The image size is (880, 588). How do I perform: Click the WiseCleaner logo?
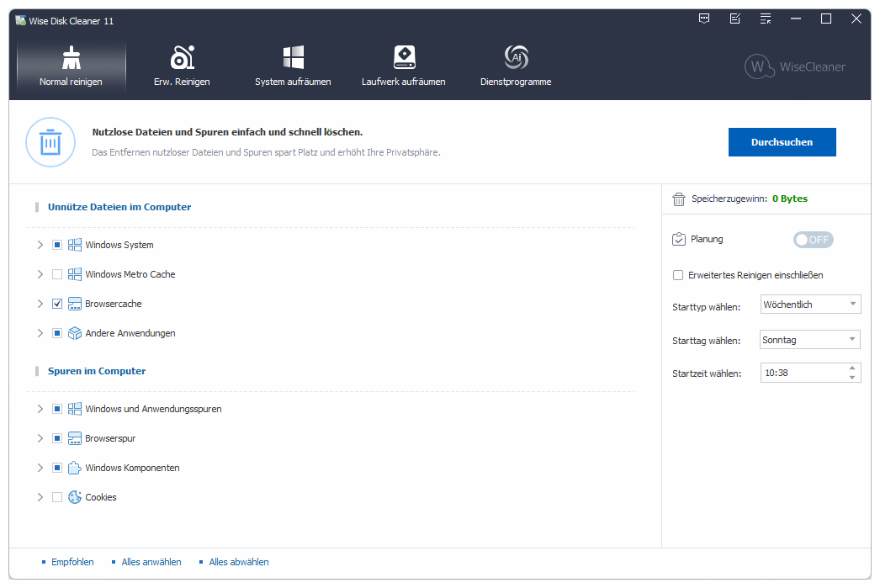pos(795,67)
